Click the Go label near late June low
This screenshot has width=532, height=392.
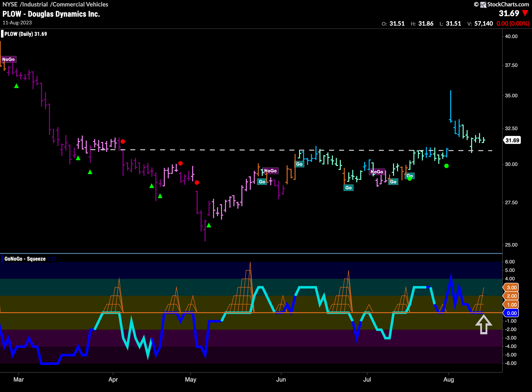[x=349, y=188]
